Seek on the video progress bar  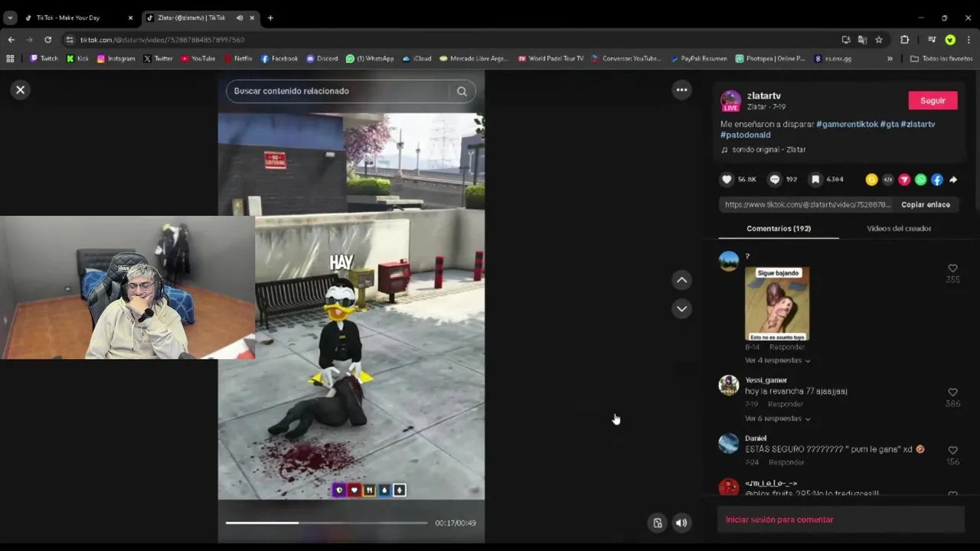(326, 523)
